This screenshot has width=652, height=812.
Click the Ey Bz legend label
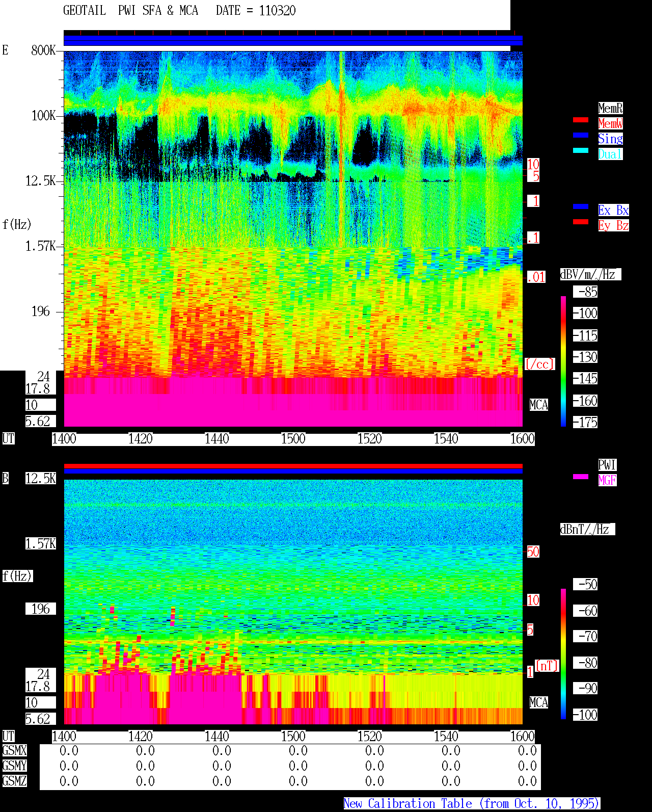click(613, 225)
